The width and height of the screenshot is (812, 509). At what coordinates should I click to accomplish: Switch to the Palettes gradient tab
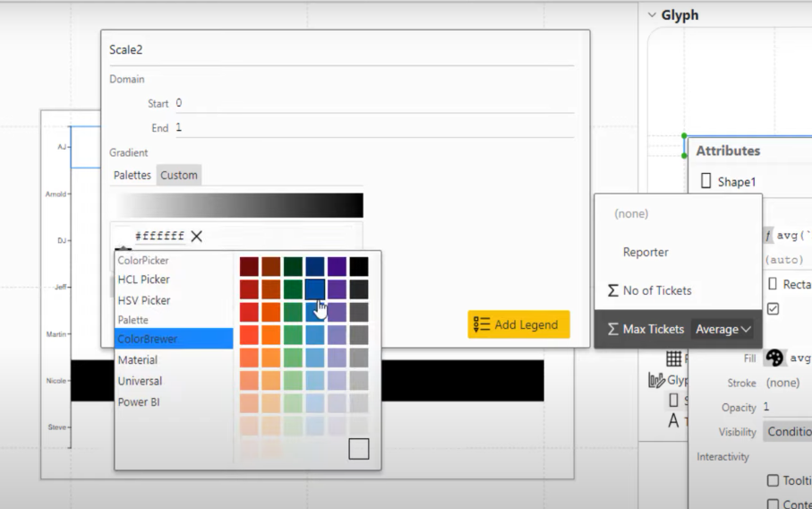click(132, 176)
